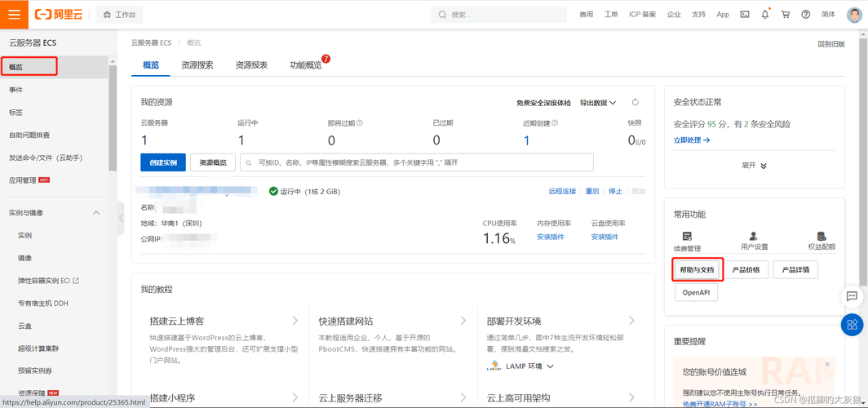
Task: Switch to the 资源报表 tab
Action: tap(251, 65)
